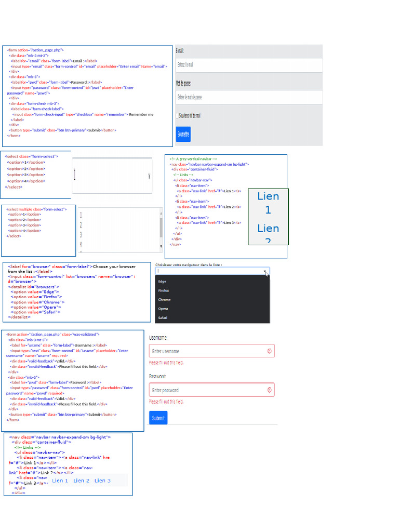Open Lien 2 in the vertical navbar
Viewport: 399px width, 532px height.
point(268,232)
